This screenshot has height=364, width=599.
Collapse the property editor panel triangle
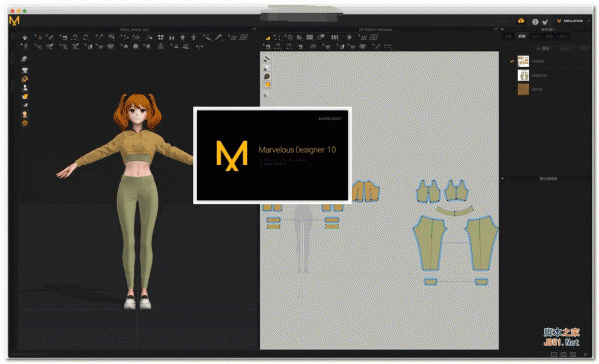[x=503, y=178]
